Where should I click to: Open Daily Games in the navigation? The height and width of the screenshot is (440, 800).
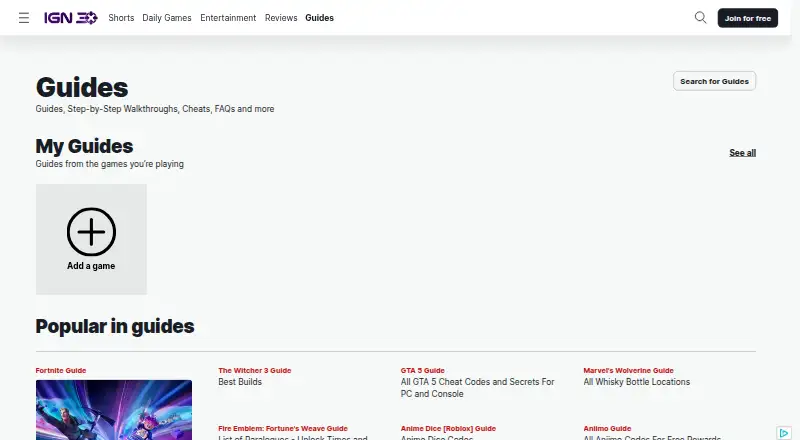pyautogui.click(x=167, y=18)
